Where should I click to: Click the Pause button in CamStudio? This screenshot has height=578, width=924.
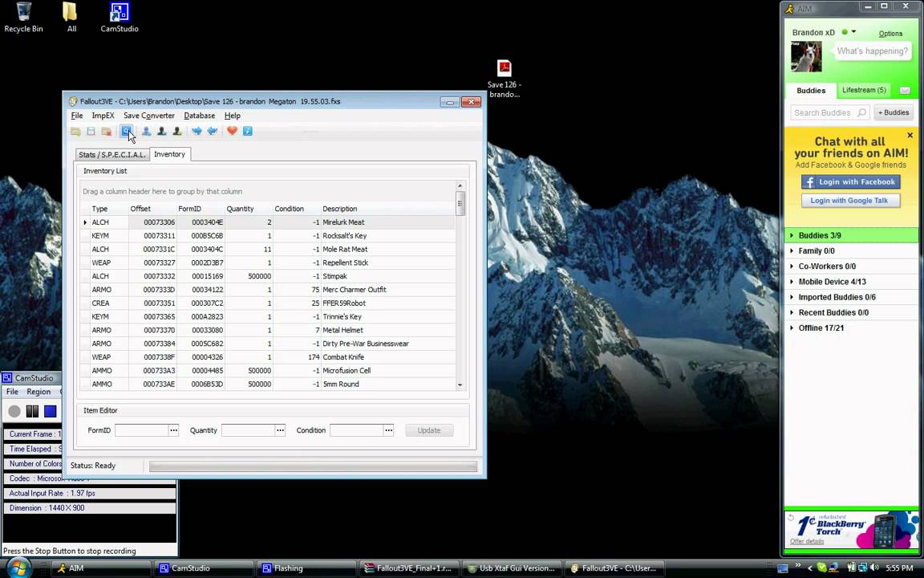point(32,411)
